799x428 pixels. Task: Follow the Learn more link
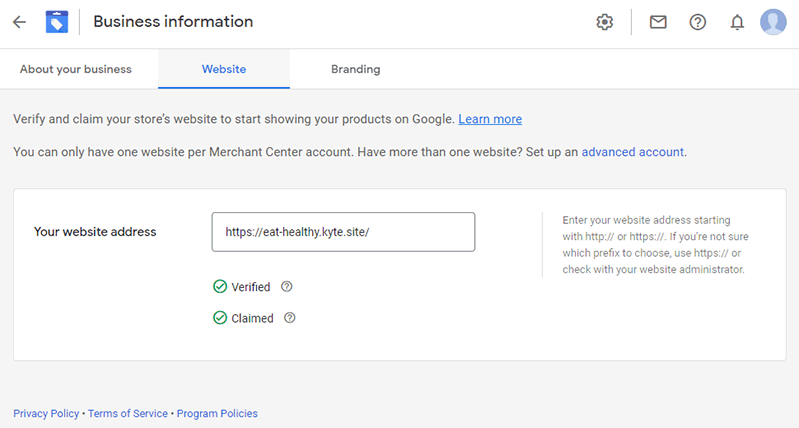[x=490, y=119]
